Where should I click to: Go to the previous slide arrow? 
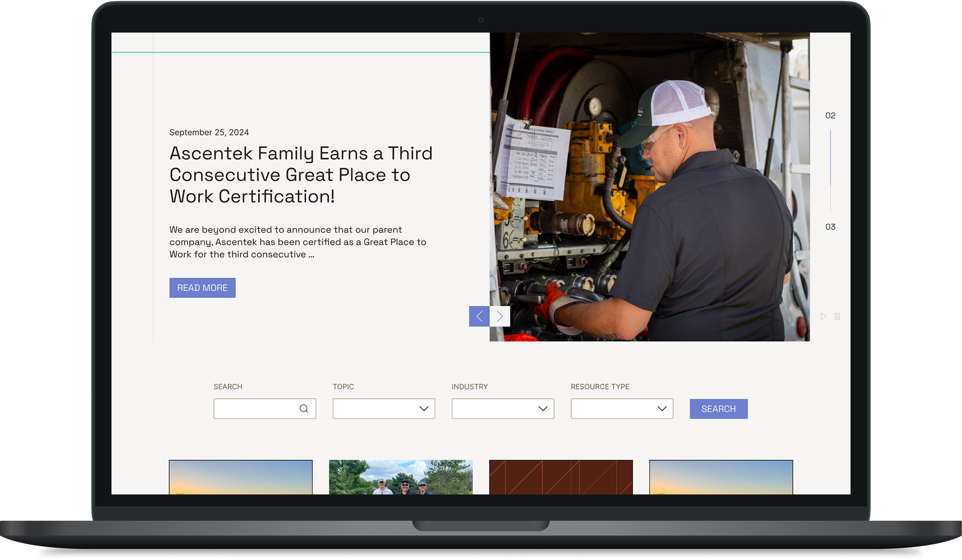pos(479,316)
